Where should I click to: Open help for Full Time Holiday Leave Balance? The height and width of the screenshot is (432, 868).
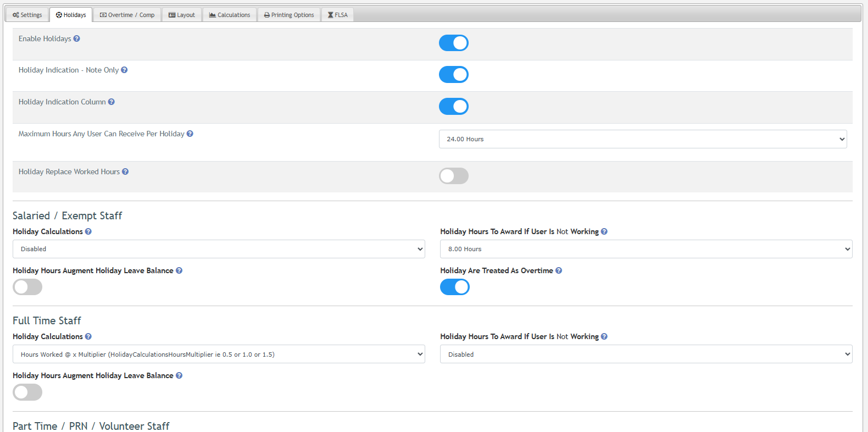pos(179,375)
